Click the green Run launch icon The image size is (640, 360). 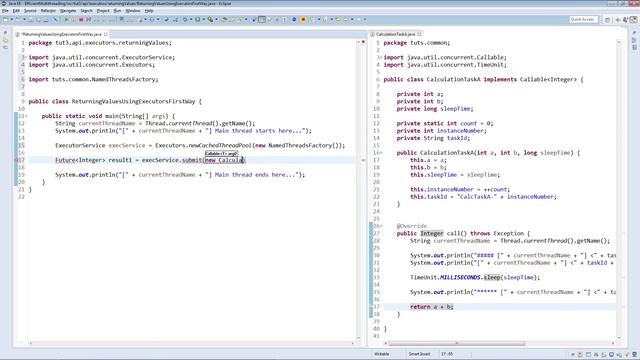coord(198,20)
